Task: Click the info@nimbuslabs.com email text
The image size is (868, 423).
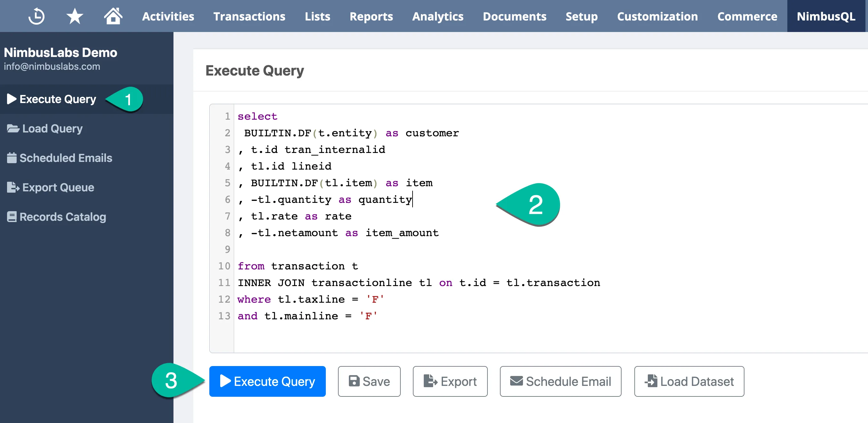Action: (52, 66)
